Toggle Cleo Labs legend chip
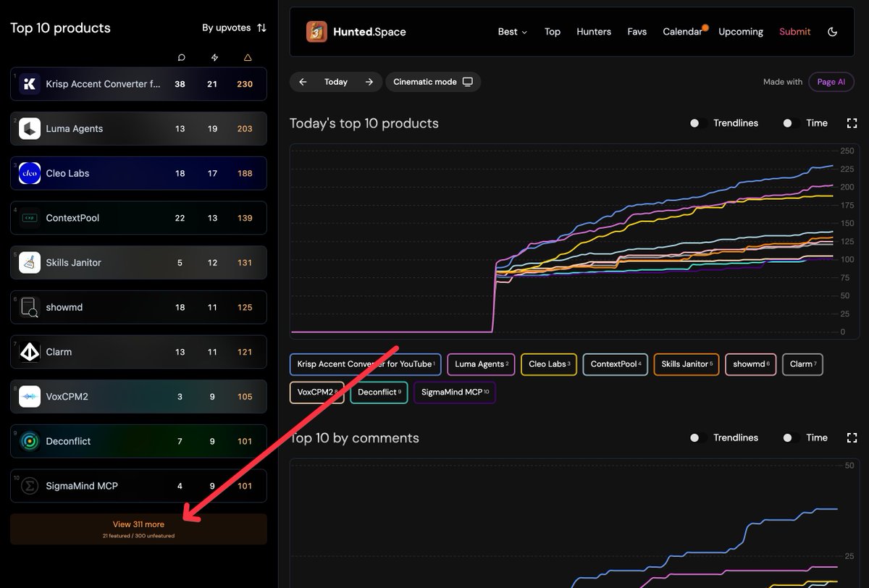Viewport: 869px width, 588px height. click(x=549, y=364)
